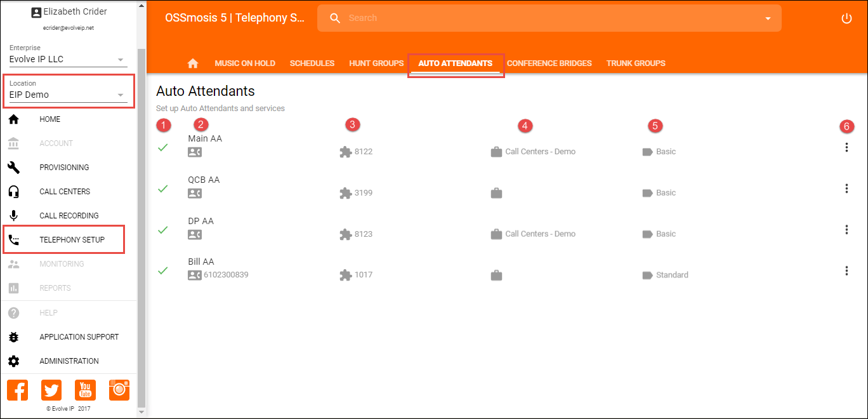
Task: Open the Instagram icon link
Action: tap(119, 390)
